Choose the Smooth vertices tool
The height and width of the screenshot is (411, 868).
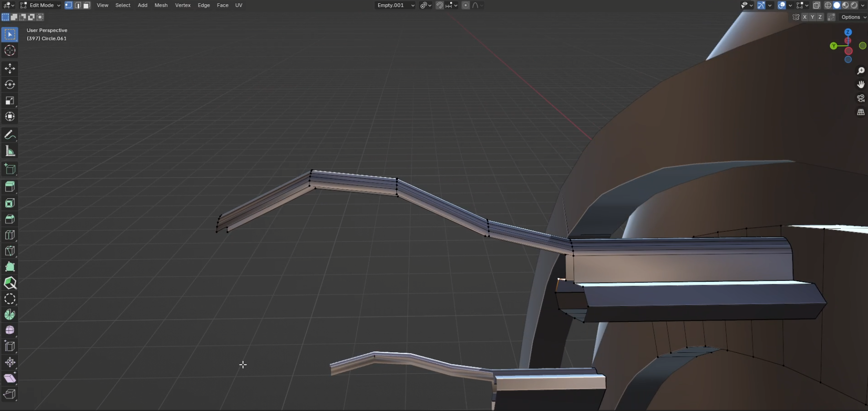coord(10,330)
